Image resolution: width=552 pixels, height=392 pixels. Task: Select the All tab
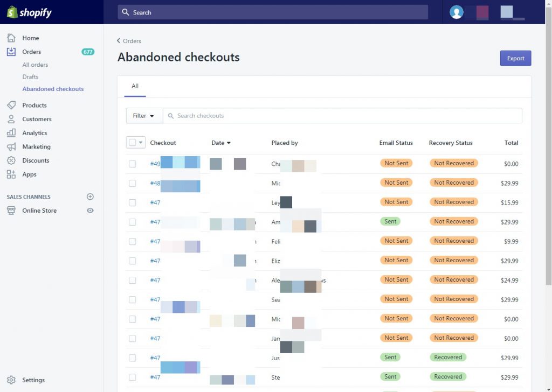[x=135, y=86]
